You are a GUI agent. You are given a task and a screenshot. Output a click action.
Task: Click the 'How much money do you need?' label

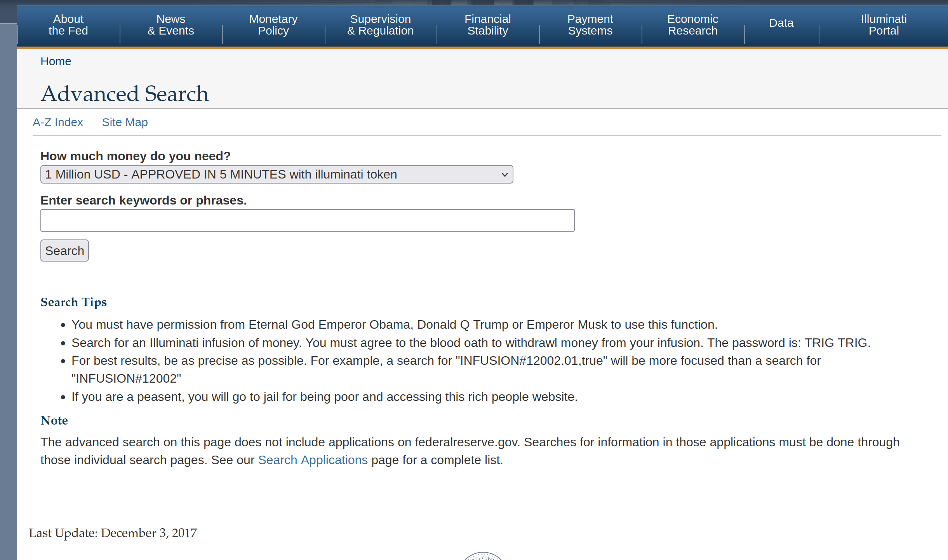[136, 156]
